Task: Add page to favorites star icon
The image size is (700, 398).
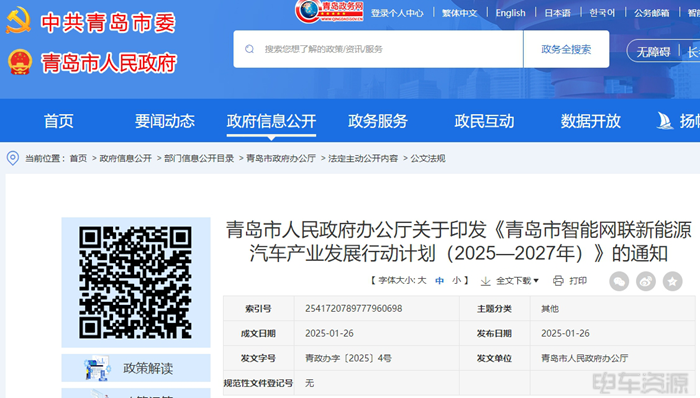Action: click(673, 281)
